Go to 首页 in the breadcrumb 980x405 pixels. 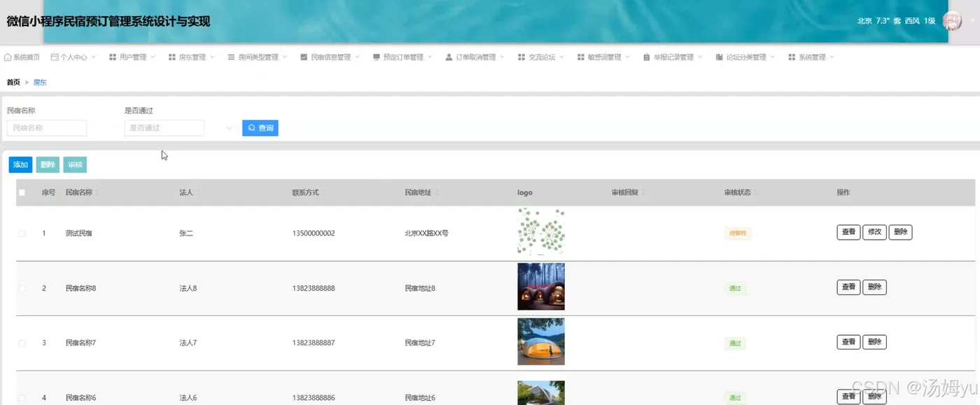[x=13, y=83]
